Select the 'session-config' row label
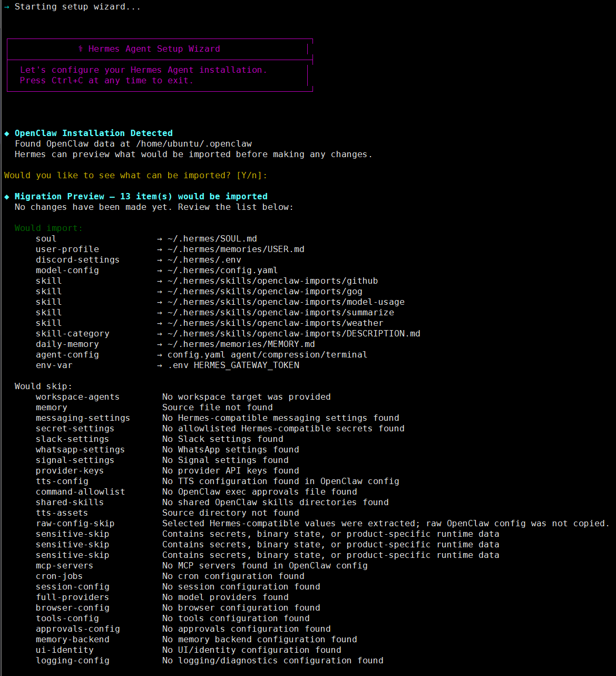The width and height of the screenshot is (616, 676). point(73,586)
